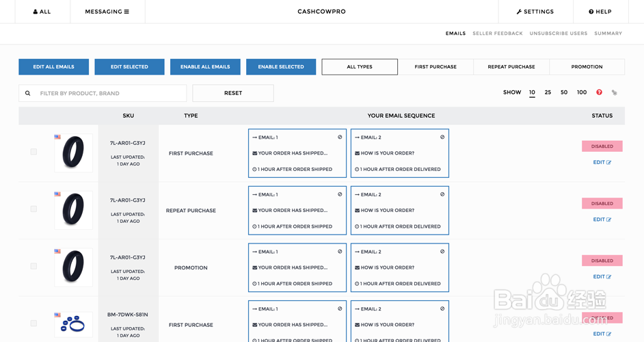Click disable icon on Email 2, promotion row
This screenshot has height=342, width=644.
pos(442,252)
